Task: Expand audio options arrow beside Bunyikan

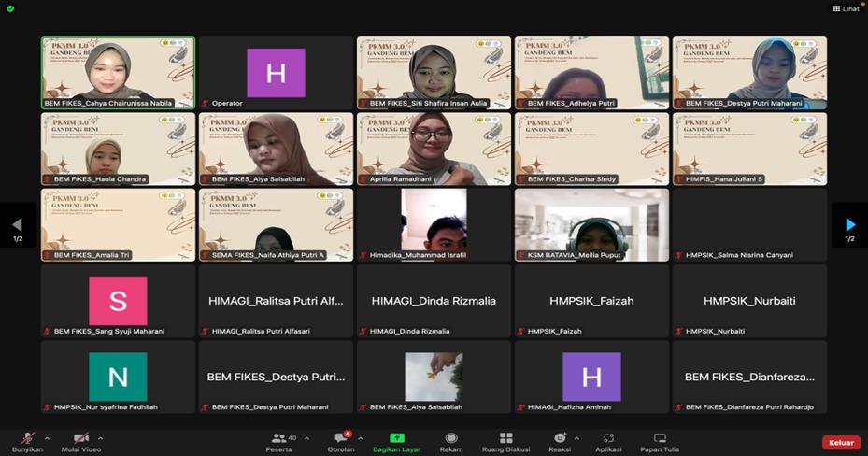Action: pos(48,437)
